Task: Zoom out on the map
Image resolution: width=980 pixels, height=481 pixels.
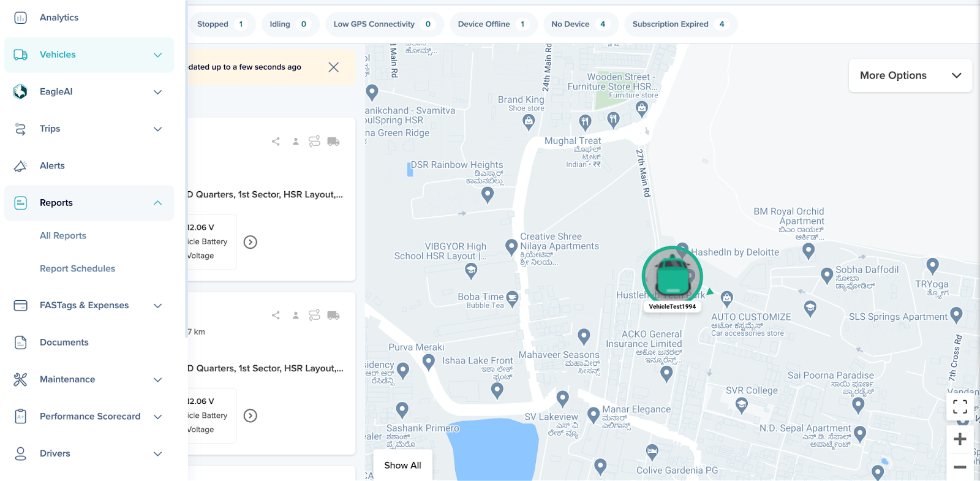Action: (960, 467)
